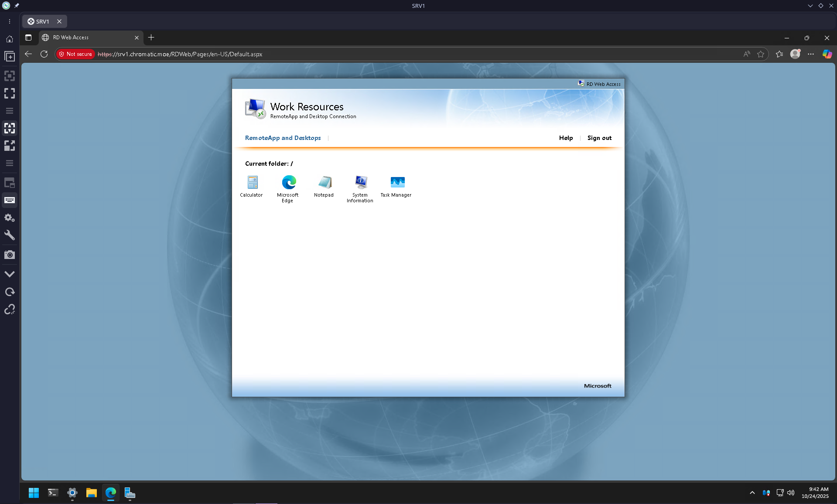
Task: Launch the Notepad RemoteApp
Action: (324, 183)
